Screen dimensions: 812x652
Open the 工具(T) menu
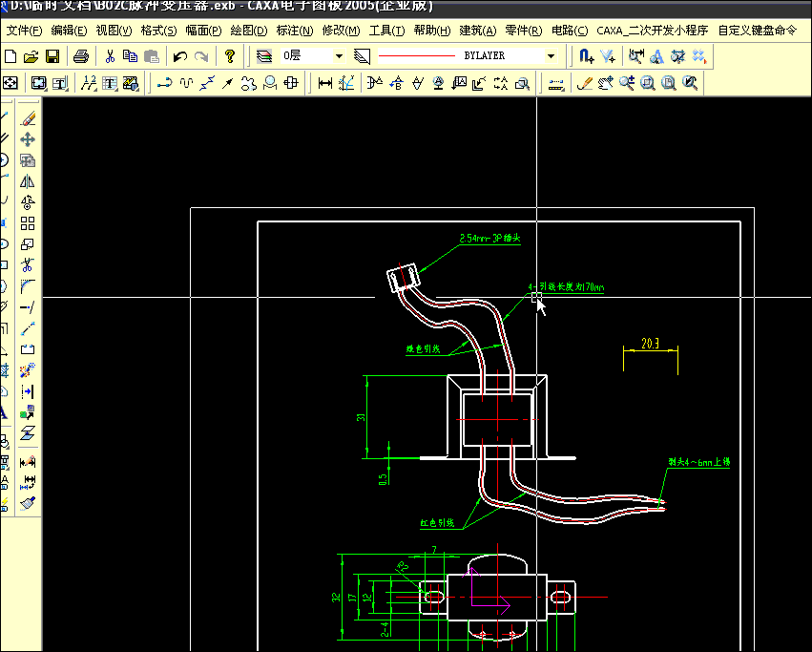(386, 32)
